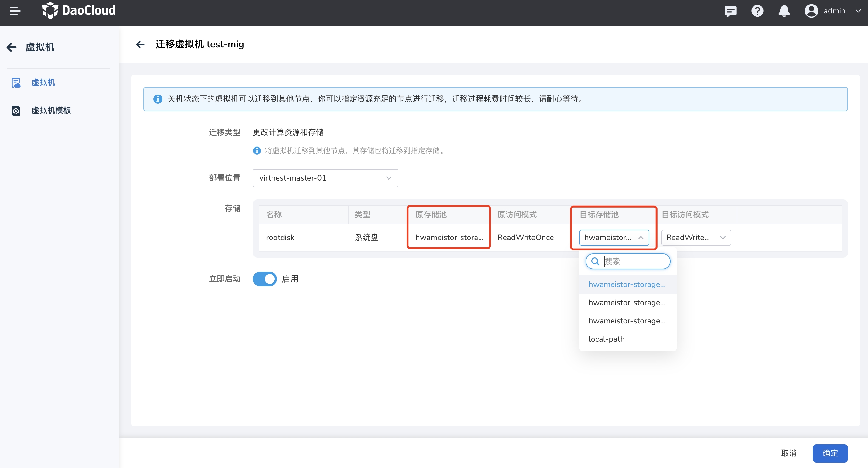Click back arrow beside 迁移虚拟机 title
This screenshot has height=468, width=868.
pyautogui.click(x=140, y=44)
